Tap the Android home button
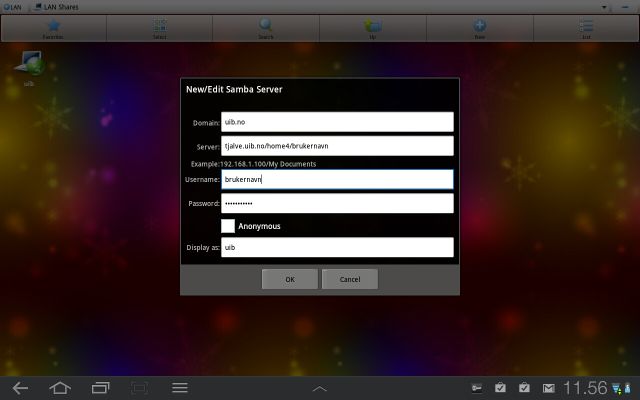640x400 pixels. [x=60, y=387]
